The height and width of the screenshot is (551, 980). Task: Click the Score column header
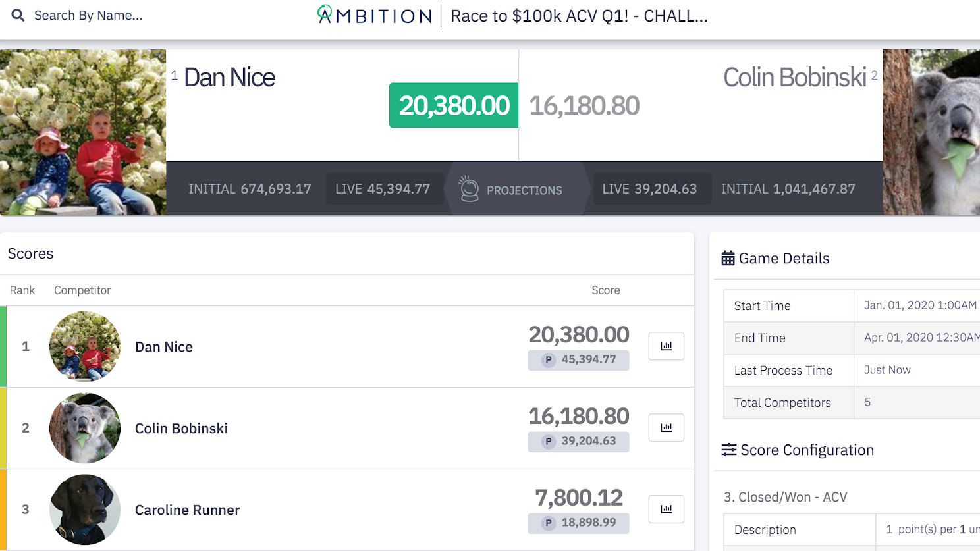(605, 290)
